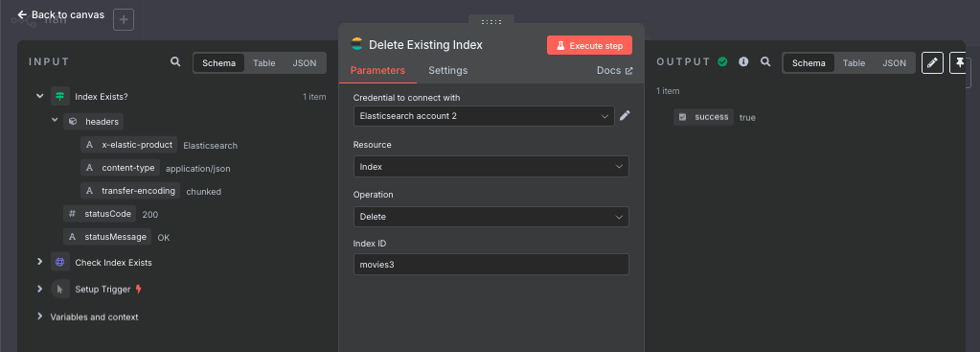Image resolution: width=980 pixels, height=352 pixels.
Task: Pin the output data
Action: [x=959, y=62]
